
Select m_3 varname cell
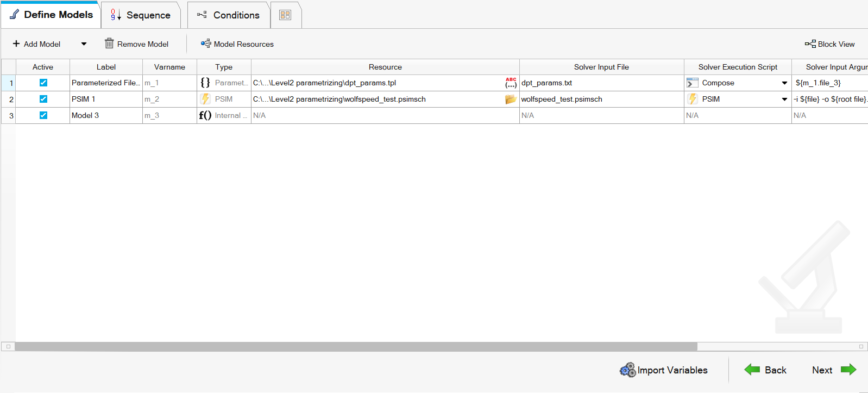point(169,115)
